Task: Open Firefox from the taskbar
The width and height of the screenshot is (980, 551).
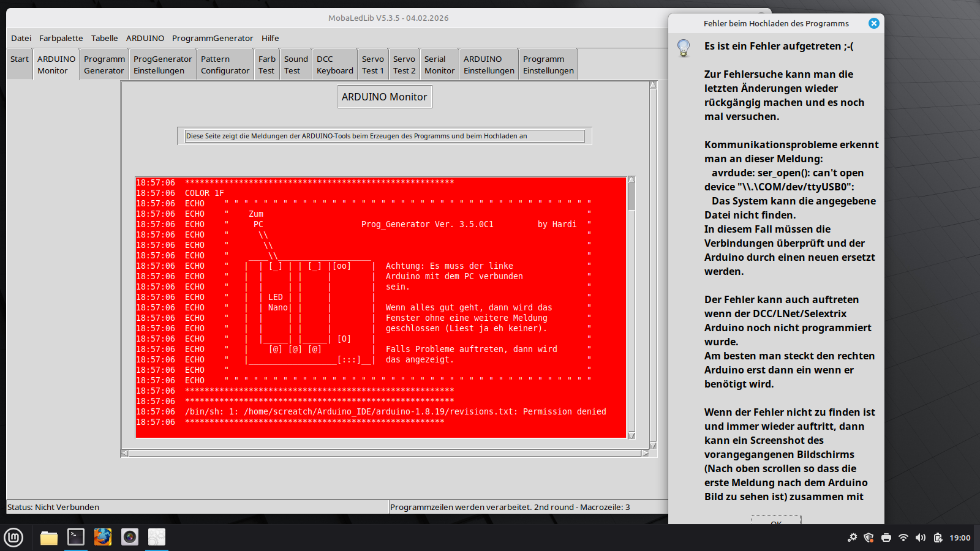Action: [103, 537]
